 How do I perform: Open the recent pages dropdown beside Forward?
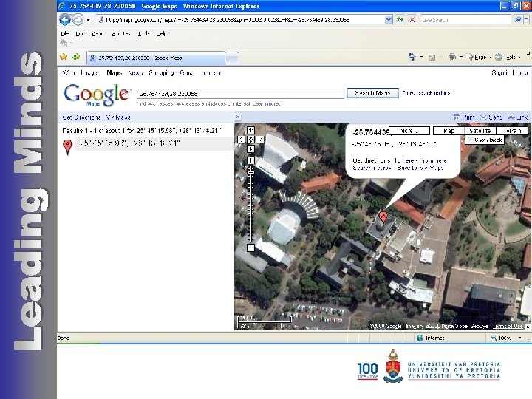(x=88, y=20)
